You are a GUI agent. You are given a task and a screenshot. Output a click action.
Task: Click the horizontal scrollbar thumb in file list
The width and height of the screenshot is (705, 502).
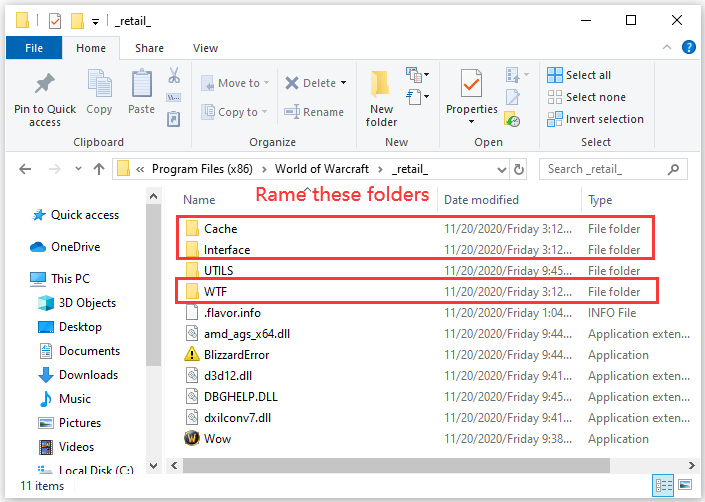[x=396, y=465]
